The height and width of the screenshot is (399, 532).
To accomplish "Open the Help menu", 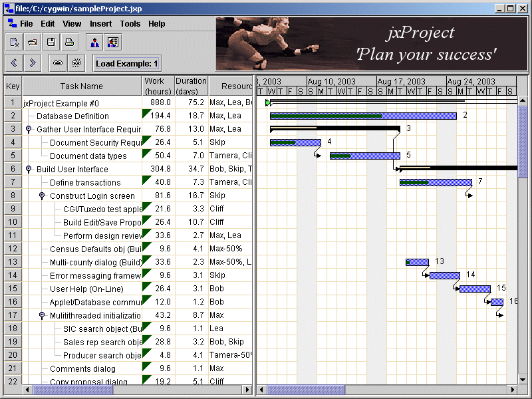I will coord(156,24).
